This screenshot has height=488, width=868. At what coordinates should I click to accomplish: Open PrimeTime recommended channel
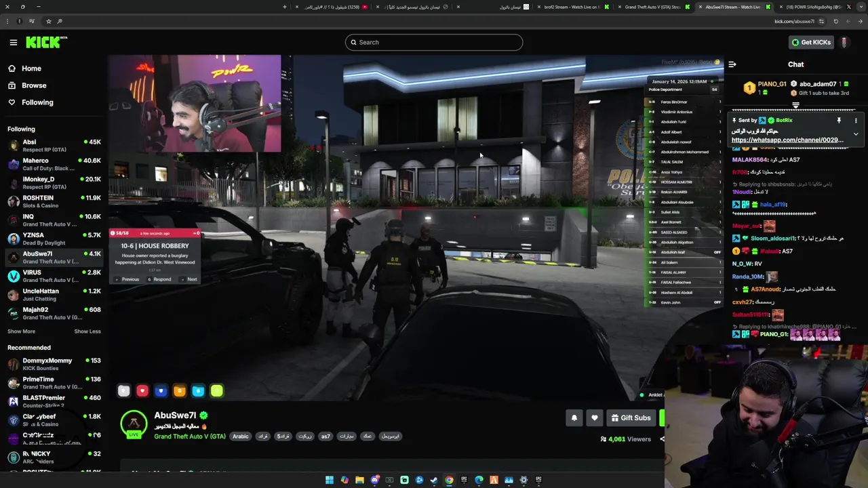(54, 383)
